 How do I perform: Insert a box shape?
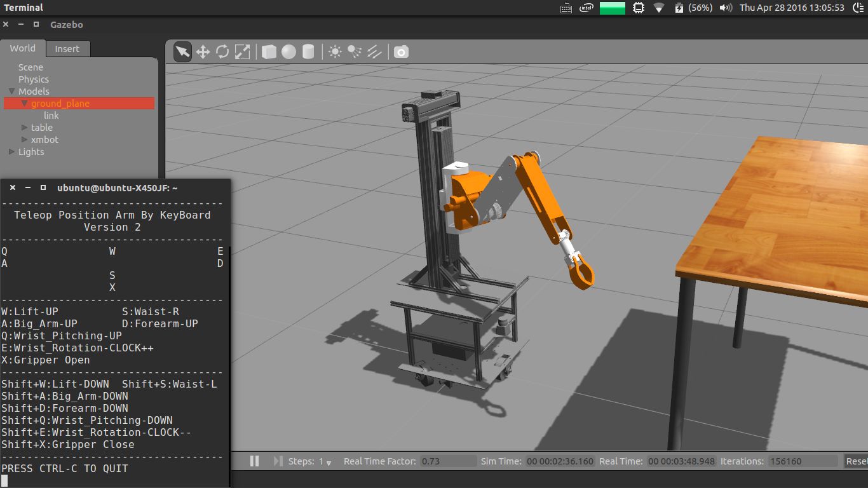(x=269, y=51)
